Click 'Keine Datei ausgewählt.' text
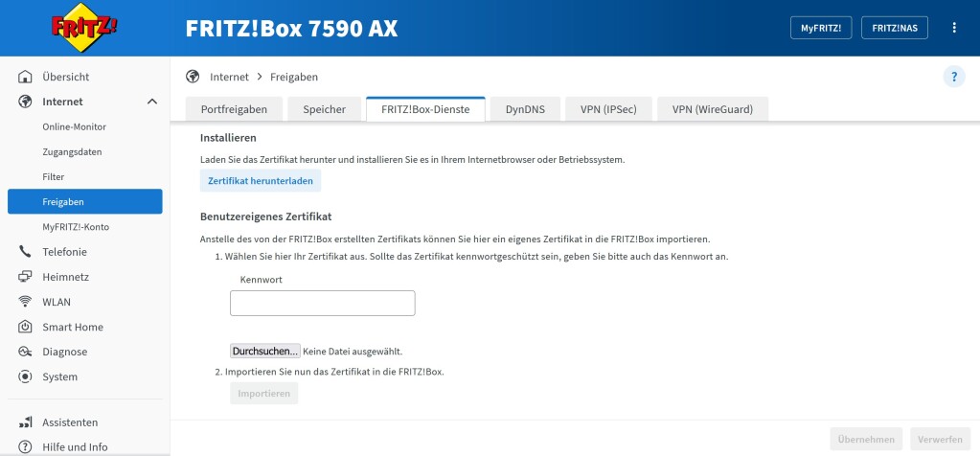This screenshot has width=980, height=456. [x=353, y=352]
